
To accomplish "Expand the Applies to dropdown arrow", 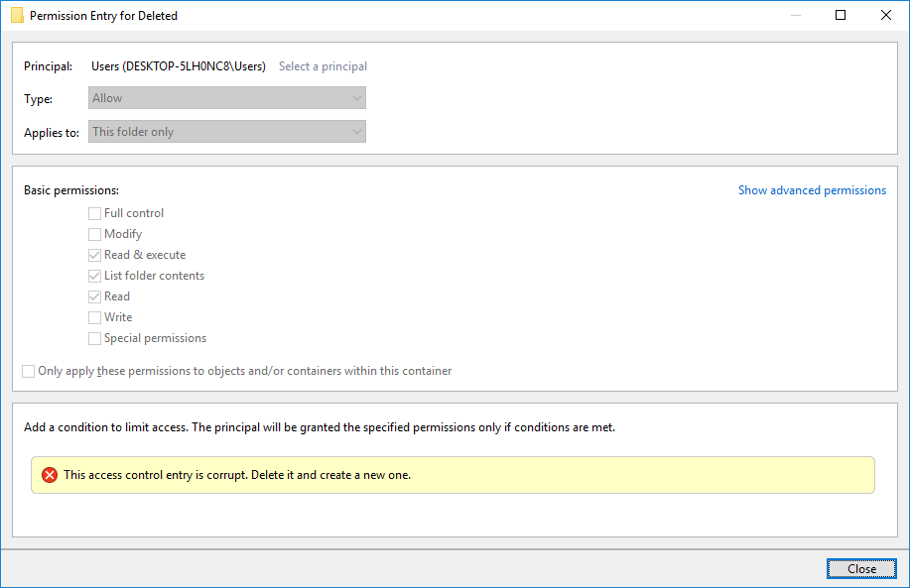I will (357, 132).
